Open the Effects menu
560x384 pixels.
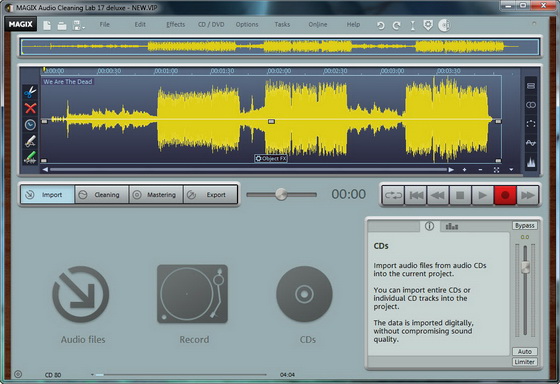(175, 24)
